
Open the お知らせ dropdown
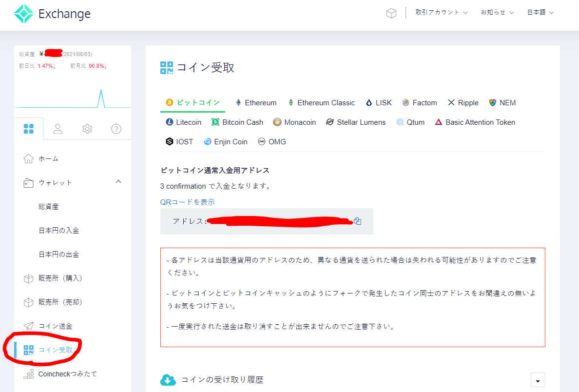click(496, 13)
